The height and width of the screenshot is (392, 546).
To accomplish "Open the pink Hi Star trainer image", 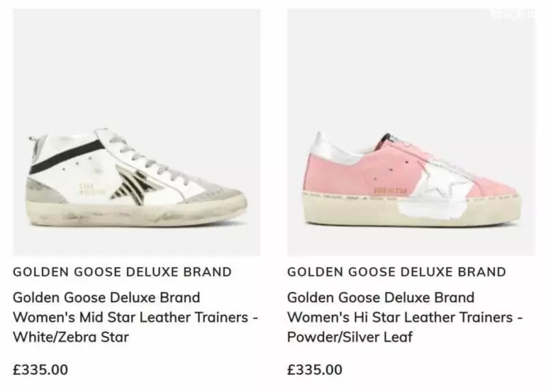I will click(x=412, y=132).
